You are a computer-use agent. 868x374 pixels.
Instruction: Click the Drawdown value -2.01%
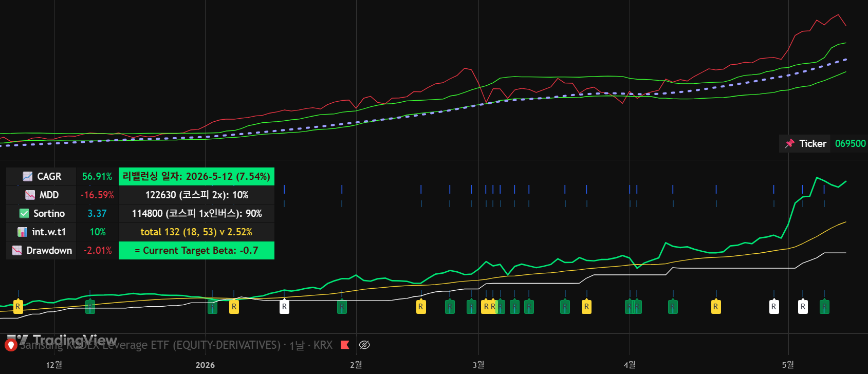coord(98,251)
